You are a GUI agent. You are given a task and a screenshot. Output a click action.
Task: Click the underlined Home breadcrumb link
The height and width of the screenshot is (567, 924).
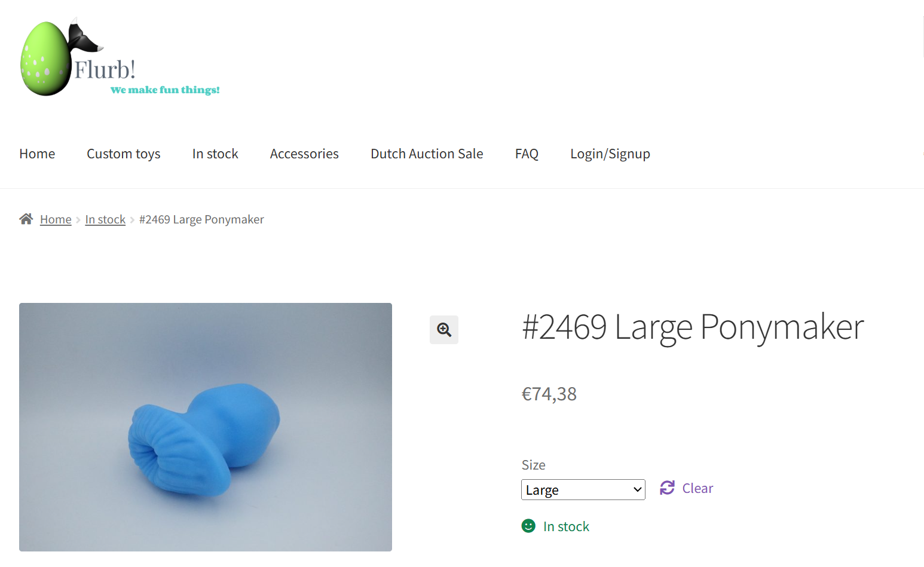click(x=56, y=219)
